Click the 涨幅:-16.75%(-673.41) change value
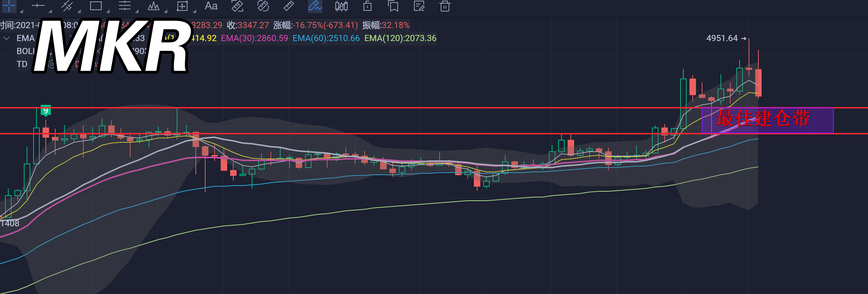Viewport: 868px width, 294px height. 316,25
